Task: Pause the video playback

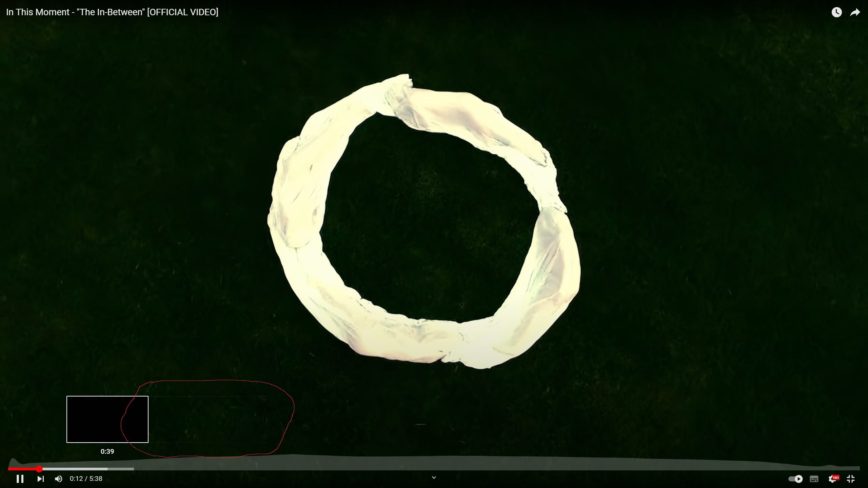Action: pyautogui.click(x=20, y=479)
